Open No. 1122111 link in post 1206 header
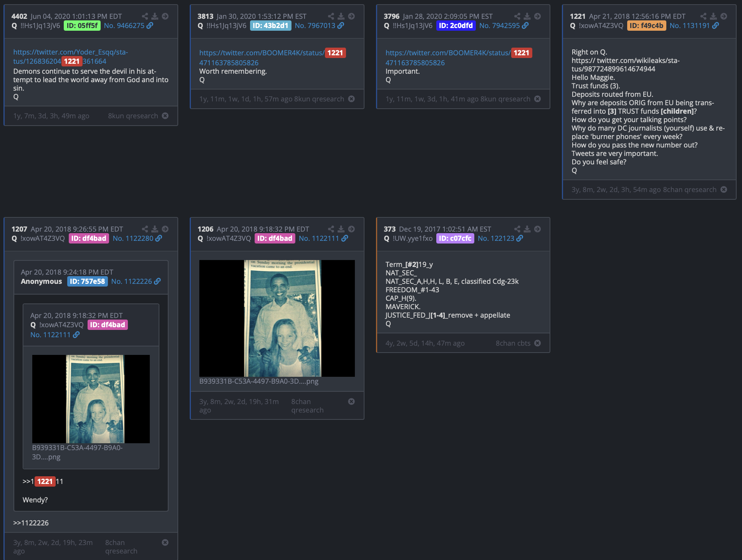Viewport: 742px width, 560px height. [x=319, y=238]
